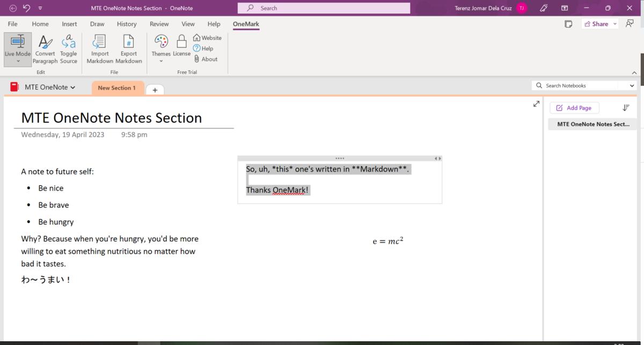Image resolution: width=644 pixels, height=345 pixels.
Task: Activate Toggle Source in the Edit group
Action: point(68,48)
